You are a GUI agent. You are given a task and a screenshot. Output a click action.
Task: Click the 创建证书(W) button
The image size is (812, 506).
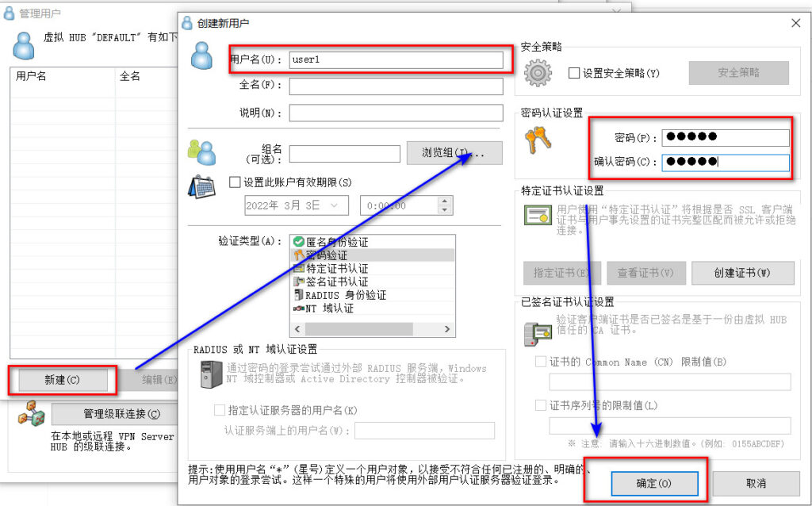742,273
